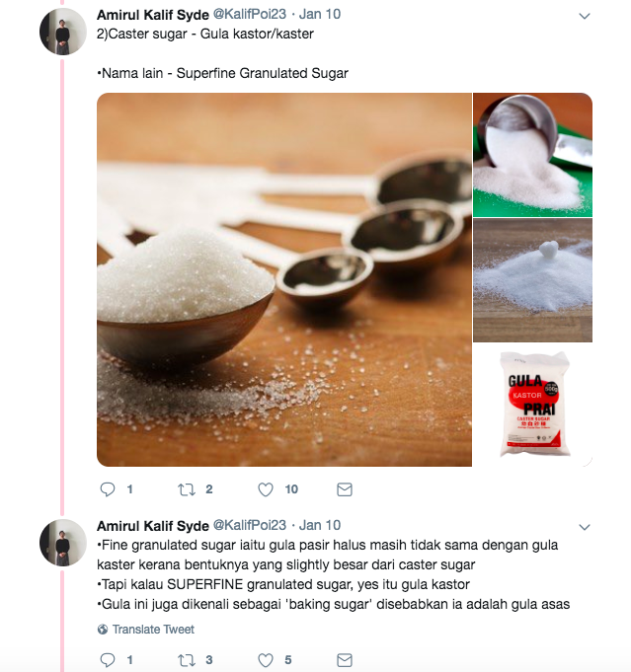This screenshot has height=672, width=631.
Task: Open profile avatar of second tweet
Action: (x=63, y=543)
